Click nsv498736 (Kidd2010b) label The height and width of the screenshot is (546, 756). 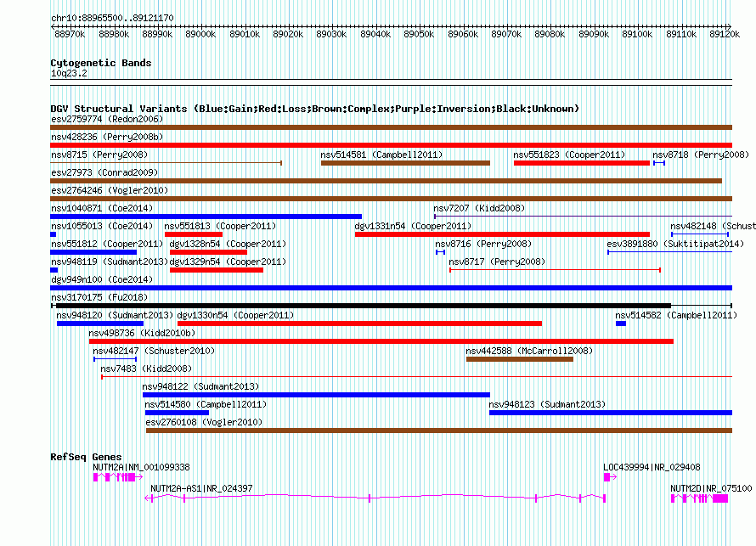point(142,333)
